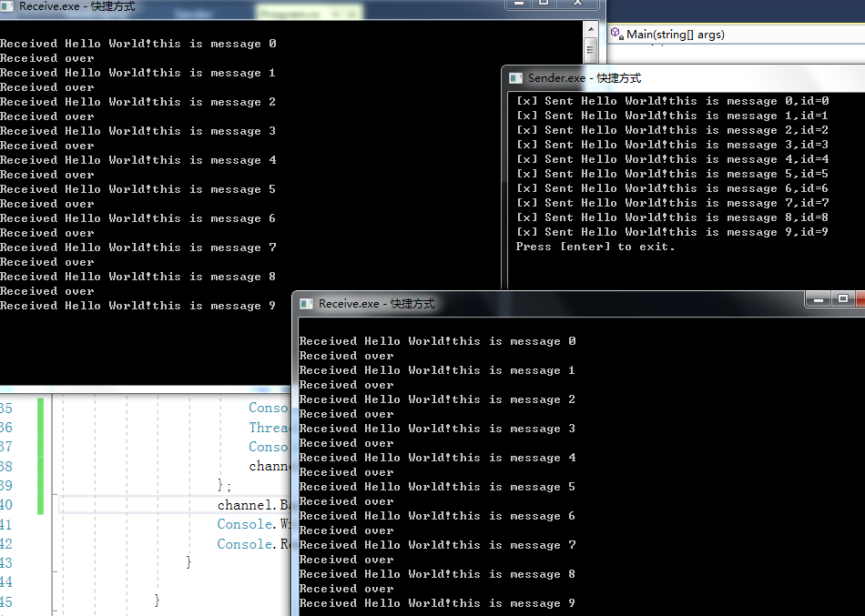Screen dimensions: 865x616
Task: Click 'message 6' line in front Receive.exe window
Action: (x=437, y=516)
